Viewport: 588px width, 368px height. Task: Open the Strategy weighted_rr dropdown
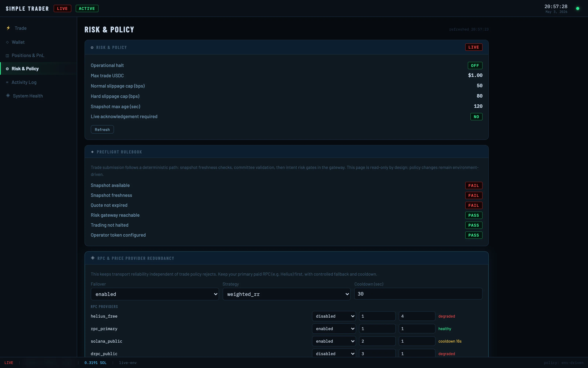click(286, 294)
